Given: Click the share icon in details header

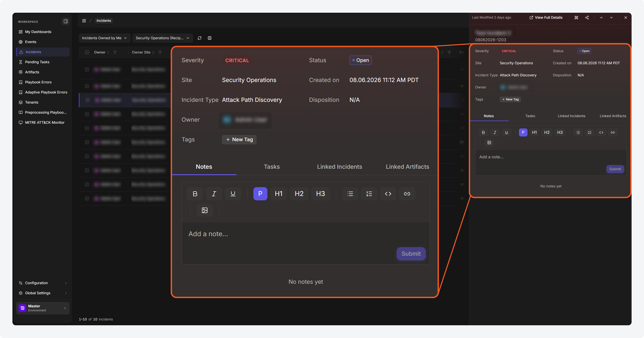Looking at the screenshot, I should point(587,17).
